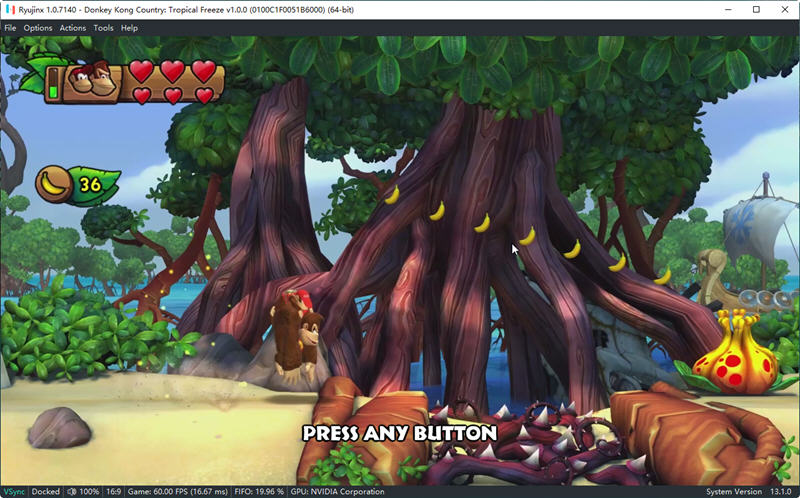Click the highest floating banana
This screenshot has height=498, width=800.
pos(392,195)
